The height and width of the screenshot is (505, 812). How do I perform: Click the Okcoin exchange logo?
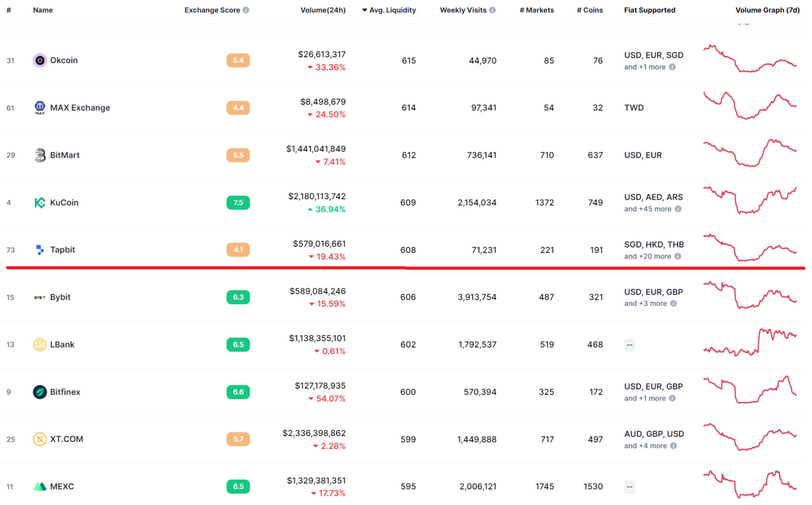click(x=40, y=60)
